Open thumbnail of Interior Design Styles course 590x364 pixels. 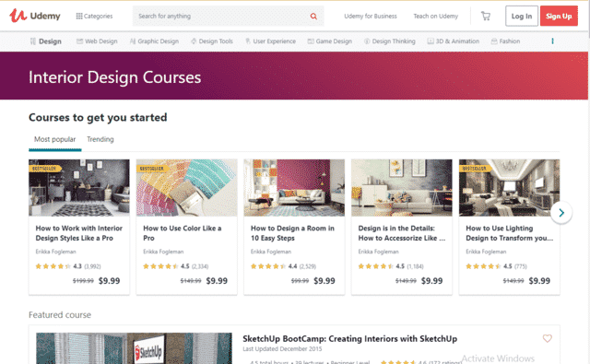pos(79,188)
